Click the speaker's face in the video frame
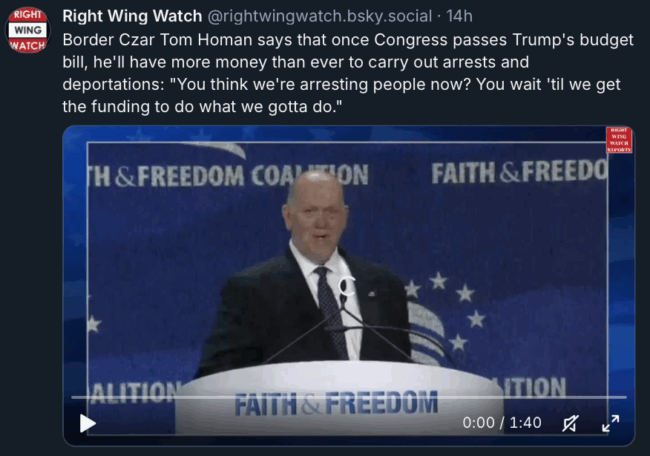650x456 pixels. coord(316,222)
